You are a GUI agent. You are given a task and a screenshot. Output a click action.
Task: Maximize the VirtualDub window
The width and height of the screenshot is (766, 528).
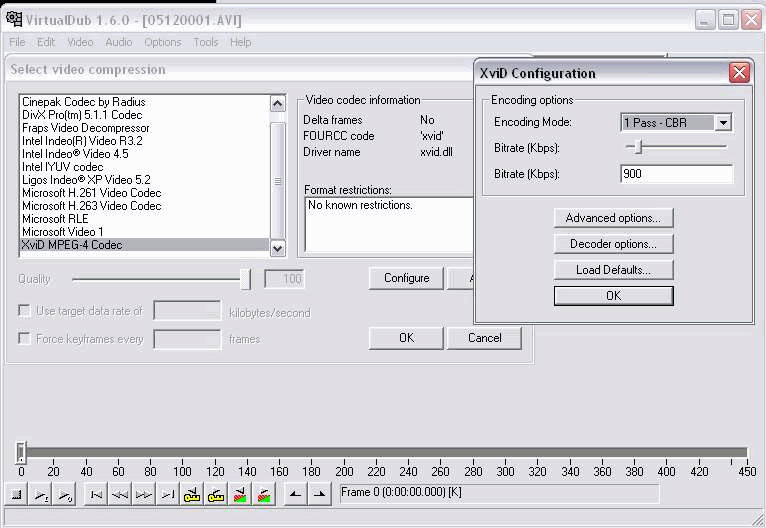(728, 20)
